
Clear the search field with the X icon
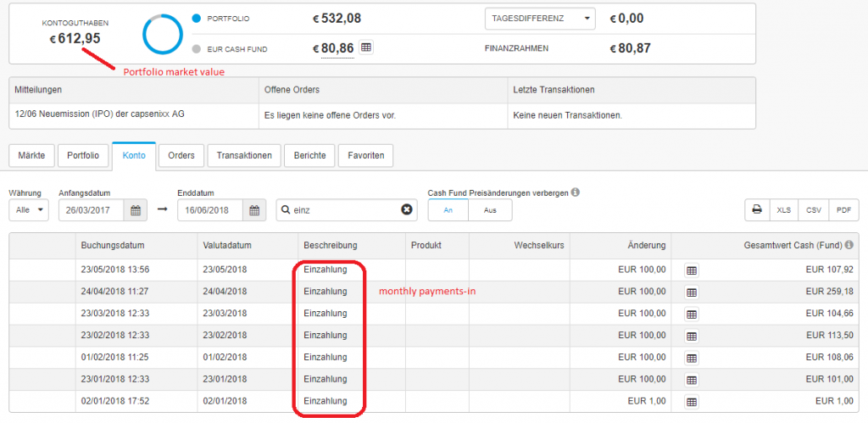tap(406, 210)
